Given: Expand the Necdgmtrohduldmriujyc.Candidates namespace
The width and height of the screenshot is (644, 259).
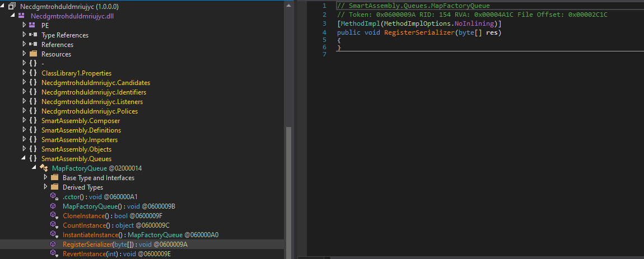Looking at the screenshot, I should click(24, 82).
